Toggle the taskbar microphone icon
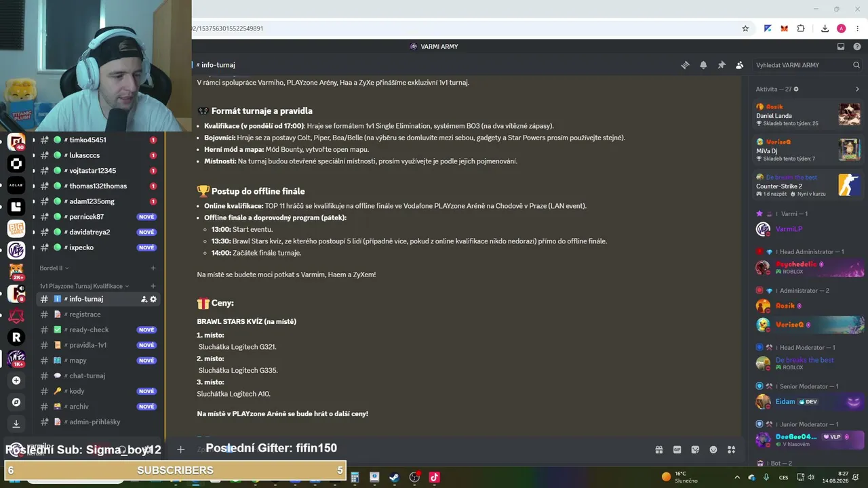Image resolution: width=868 pixels, height=488 pixels. pyautogui.click(x=766, y=477)
